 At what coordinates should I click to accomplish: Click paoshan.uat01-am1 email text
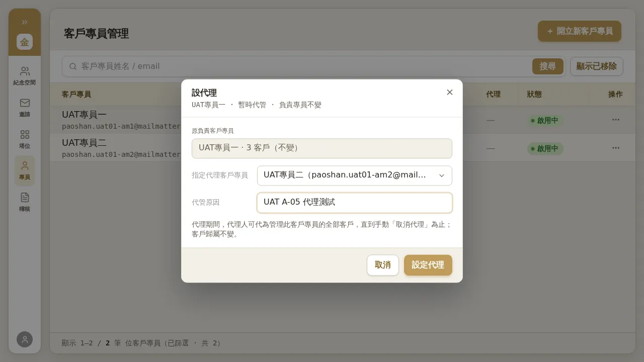coord(121,126)
